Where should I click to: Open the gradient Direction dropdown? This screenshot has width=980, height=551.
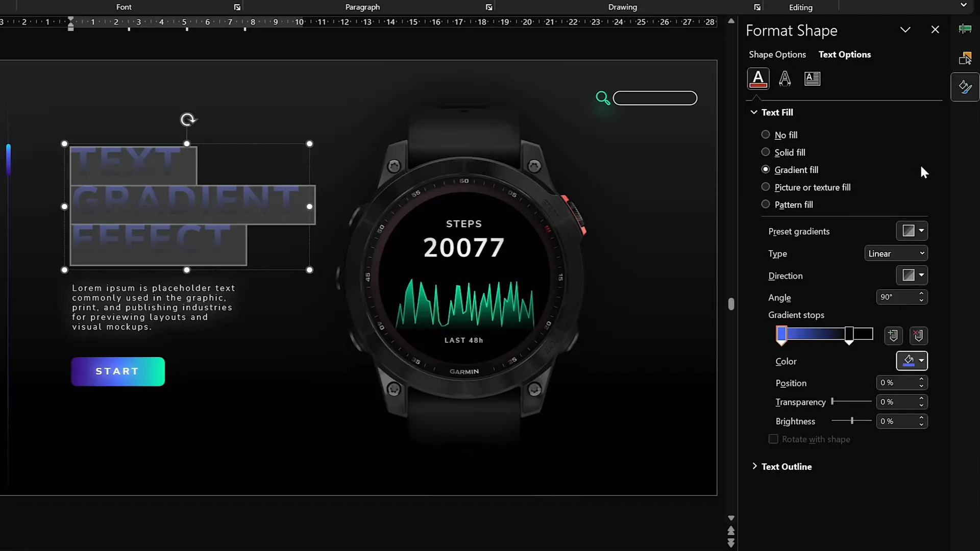coord(912,275)
